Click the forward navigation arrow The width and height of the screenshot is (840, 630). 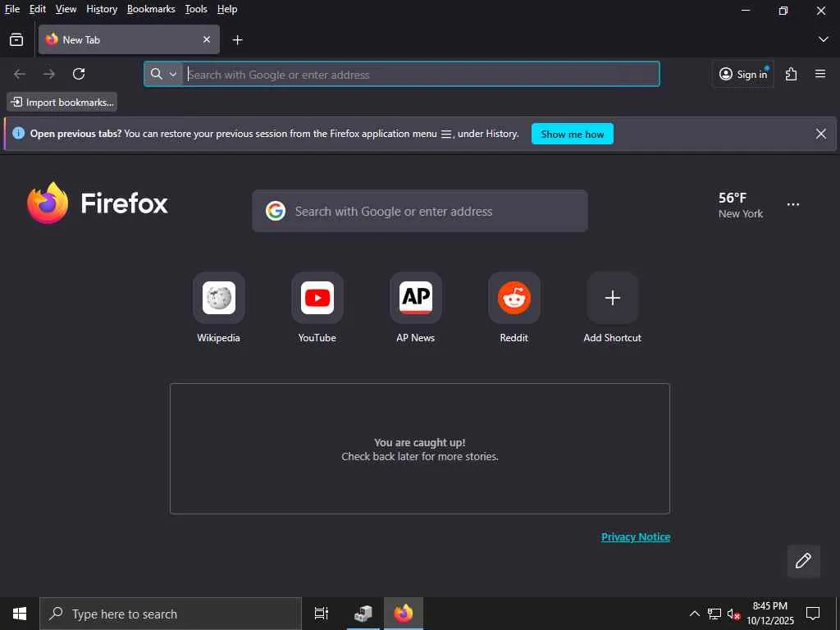(x=48, y=74)
